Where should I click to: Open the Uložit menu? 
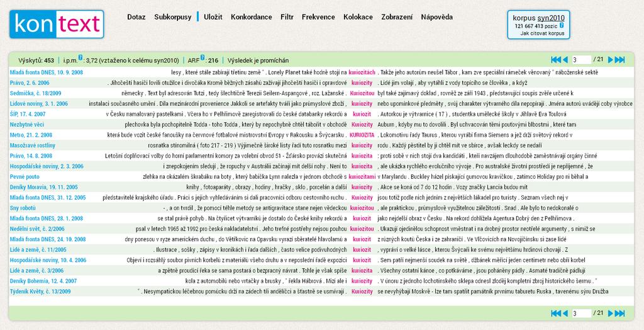tap(213, 17)
